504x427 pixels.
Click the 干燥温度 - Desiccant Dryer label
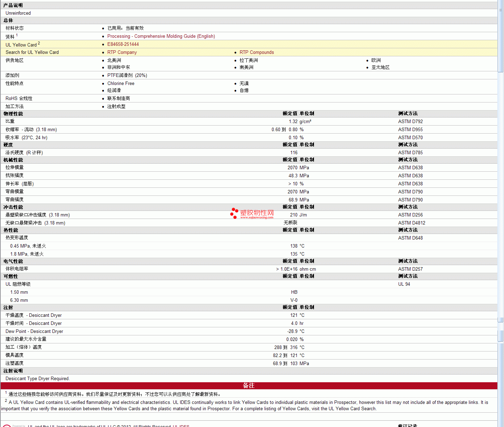[x=34, y=315]
